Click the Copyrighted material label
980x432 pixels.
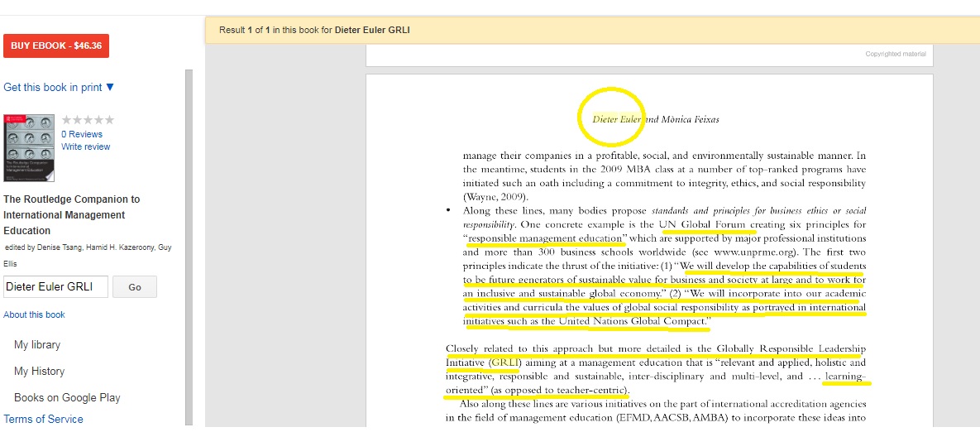896,55
